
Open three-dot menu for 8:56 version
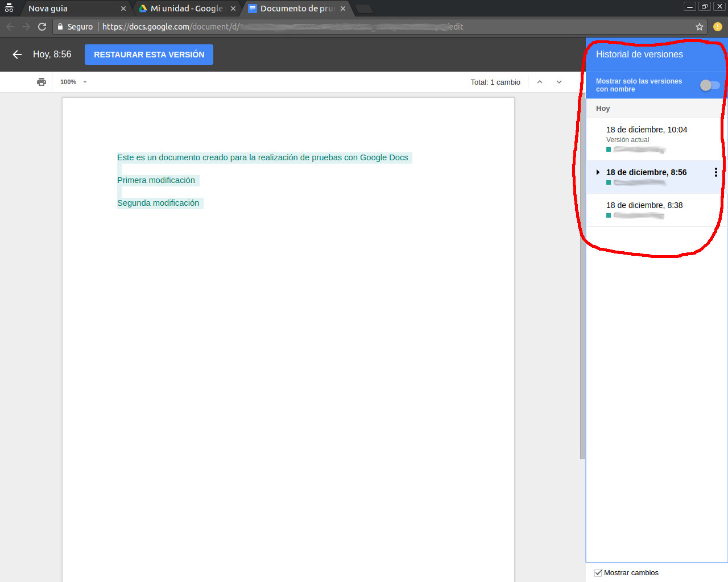click(x=715, y=172)
